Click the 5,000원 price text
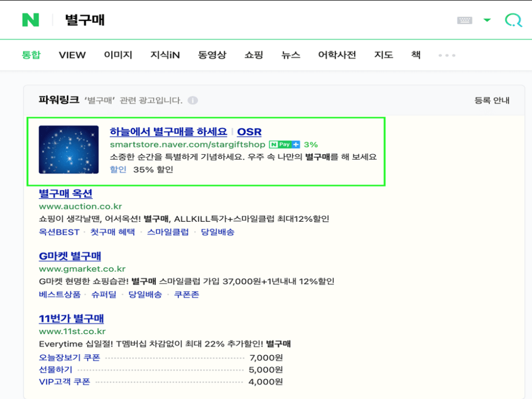Image resolution: width=532 pixels, height=399 pixels. [265, 370]
